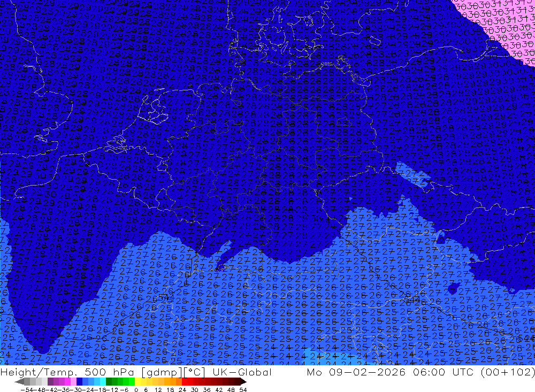535x392 pixels.
Task: Click the '0' legend label
Action: (x=136, y=390)
